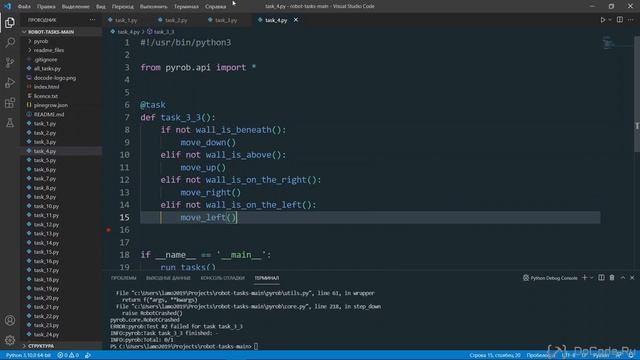The image size is (640, 360).
Task: Close the task_4.py tab
Action: coord(296,20)
